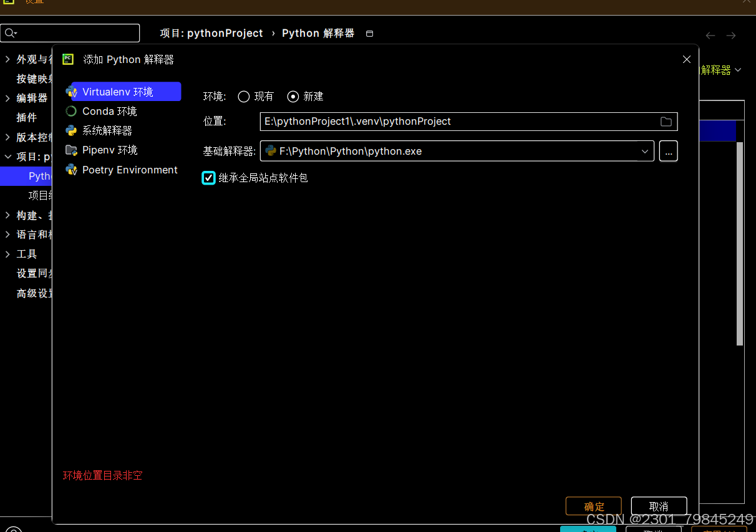Open 按键映射 settings item

point(34,79)
